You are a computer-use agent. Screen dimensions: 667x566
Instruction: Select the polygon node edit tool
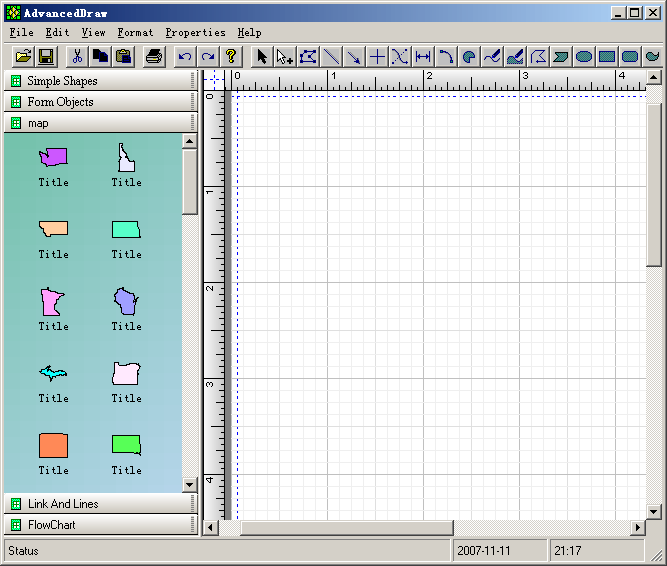tap(308, 57)
